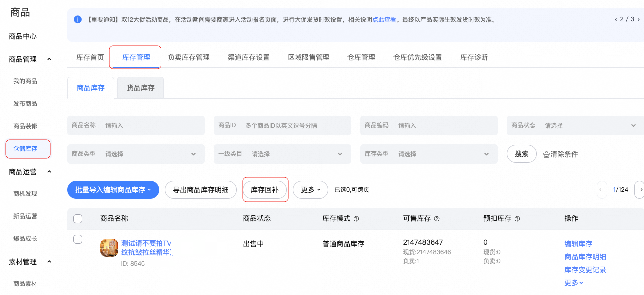
Task: Switch to 库存管理 tab
Action: point(136,57)
